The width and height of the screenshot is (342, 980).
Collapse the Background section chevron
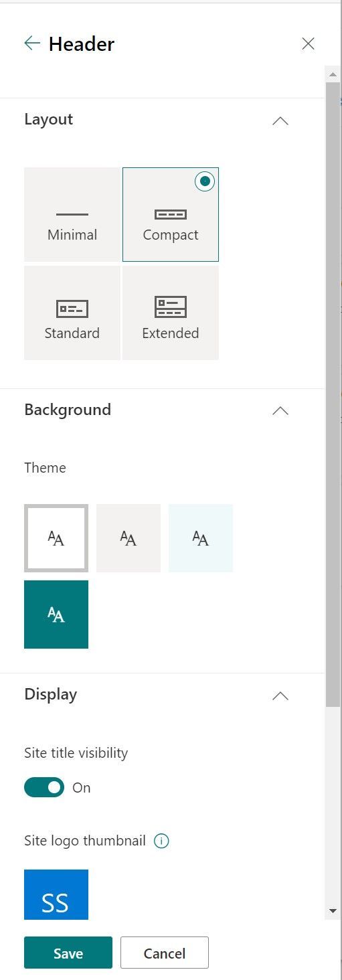[x=280, y=411]
